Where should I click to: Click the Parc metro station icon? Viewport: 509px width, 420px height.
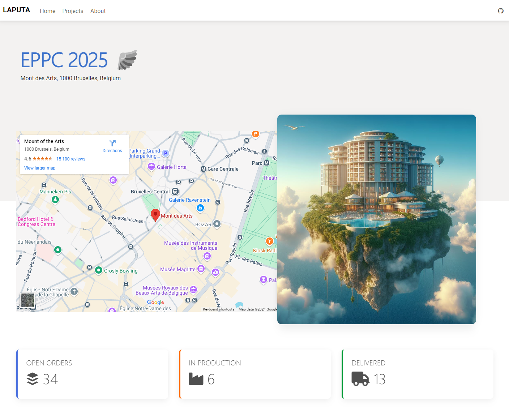click(x=266, y=163)
